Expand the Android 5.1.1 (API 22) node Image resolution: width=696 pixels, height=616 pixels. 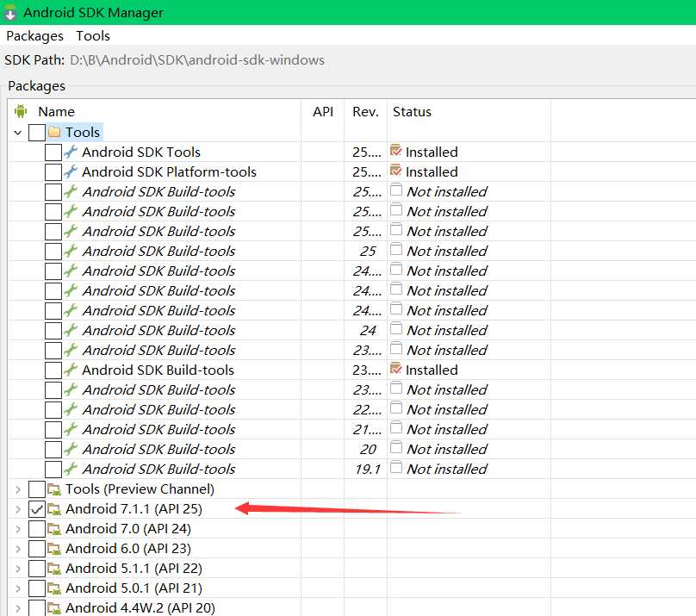[x=18, y=569]
